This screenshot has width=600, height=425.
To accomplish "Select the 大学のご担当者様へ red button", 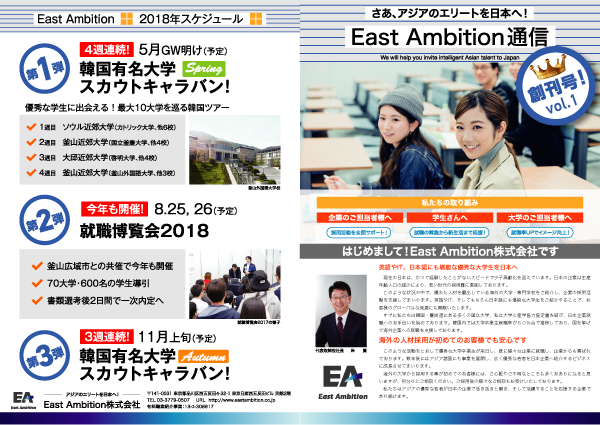I will point(540,218).
